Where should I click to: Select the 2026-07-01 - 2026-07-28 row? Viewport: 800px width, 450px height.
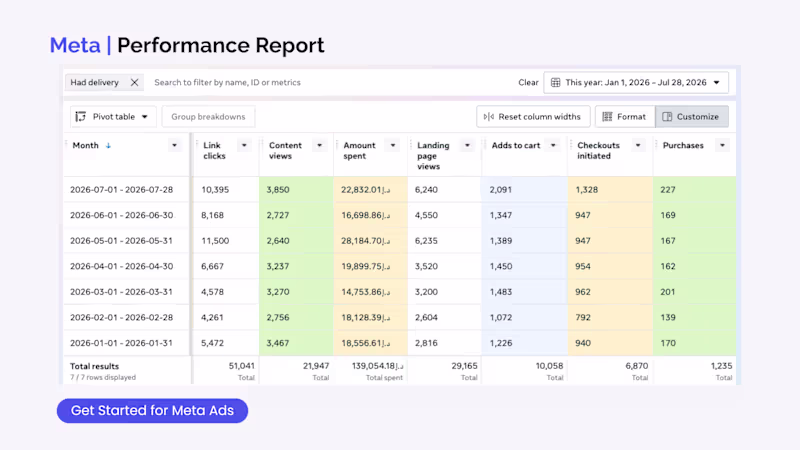(x=399, y=189)
